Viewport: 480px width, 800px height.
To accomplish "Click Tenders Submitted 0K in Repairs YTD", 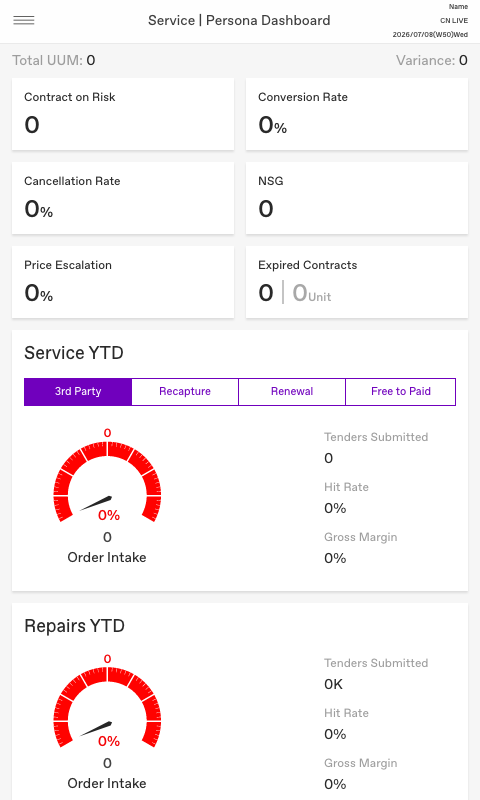I will click(x=334, y=684).
